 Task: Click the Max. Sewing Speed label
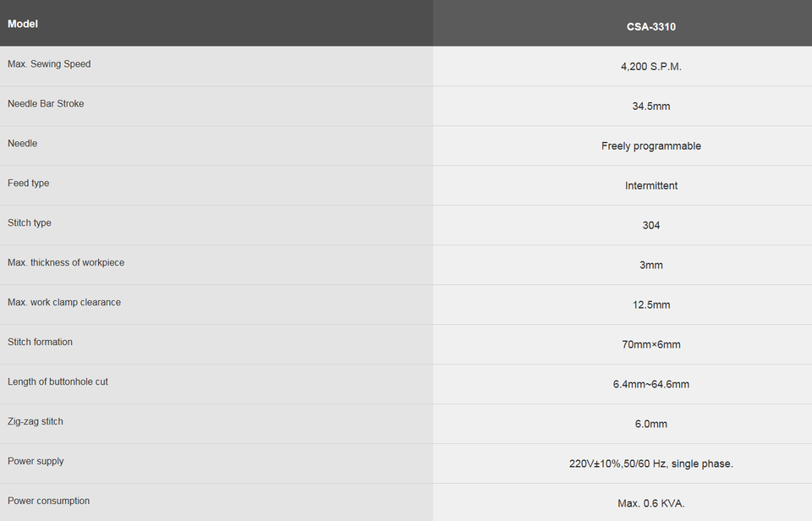coord(49,64)
